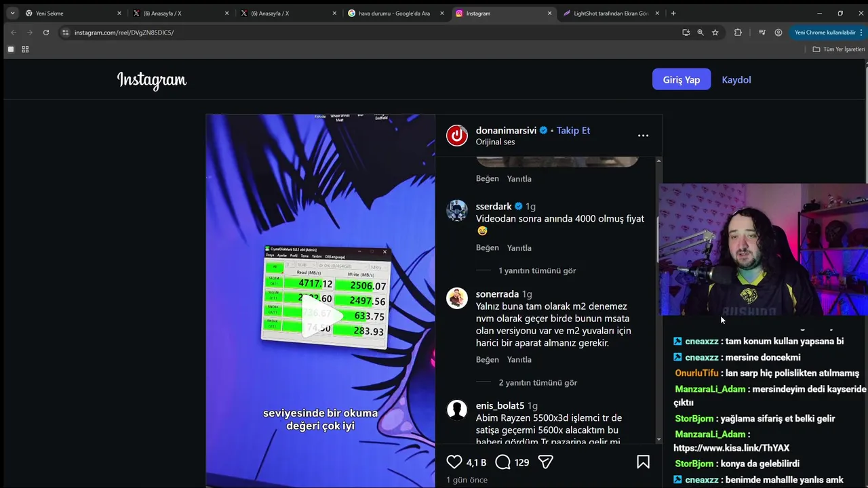Open sonerrada username link
The width and height of the screenshot is (868, 488).
[x=497, y=294]
